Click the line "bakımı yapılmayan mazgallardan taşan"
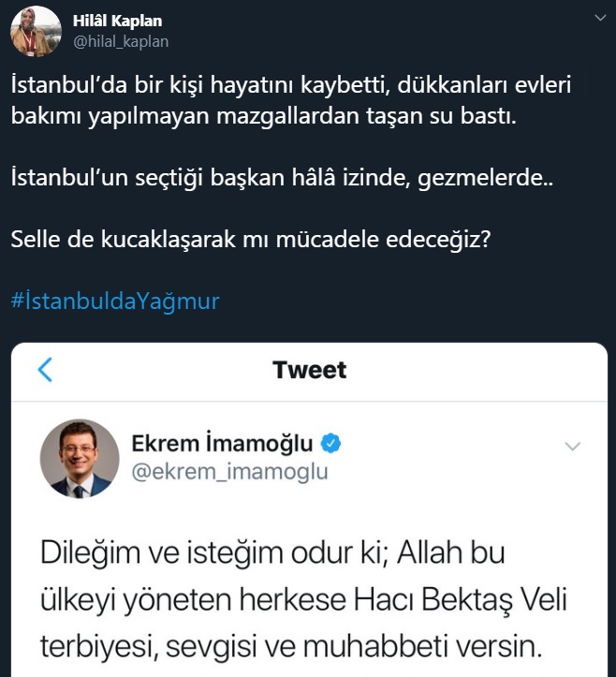The height and width of the screenshot is (677, 616). pos(261,120)
